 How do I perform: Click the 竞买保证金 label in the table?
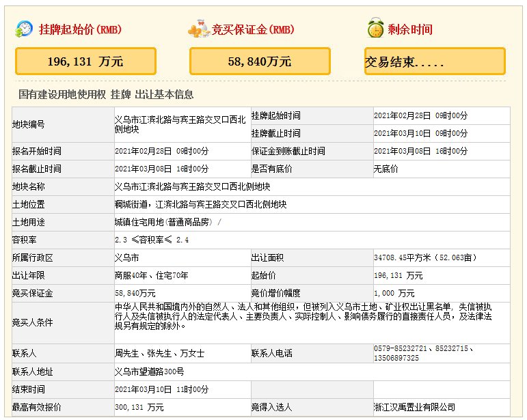(x=33, y=294)
